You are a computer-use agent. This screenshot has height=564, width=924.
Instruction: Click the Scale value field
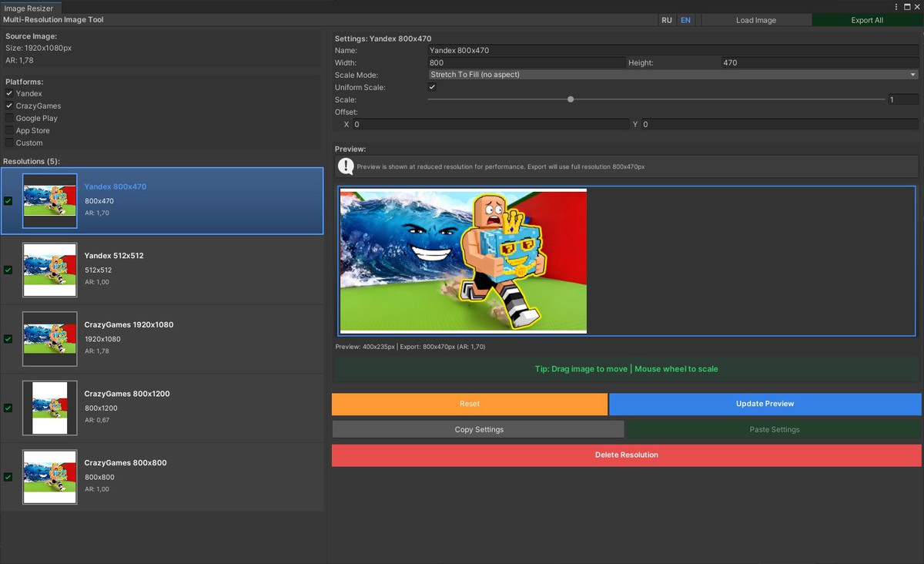click(903, 99)
